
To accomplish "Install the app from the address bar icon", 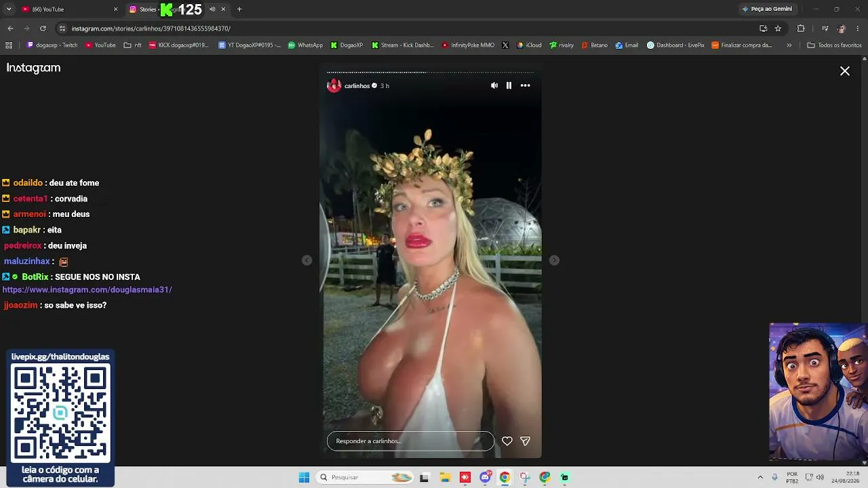I will pyautogui.click(x=763, y=28).
